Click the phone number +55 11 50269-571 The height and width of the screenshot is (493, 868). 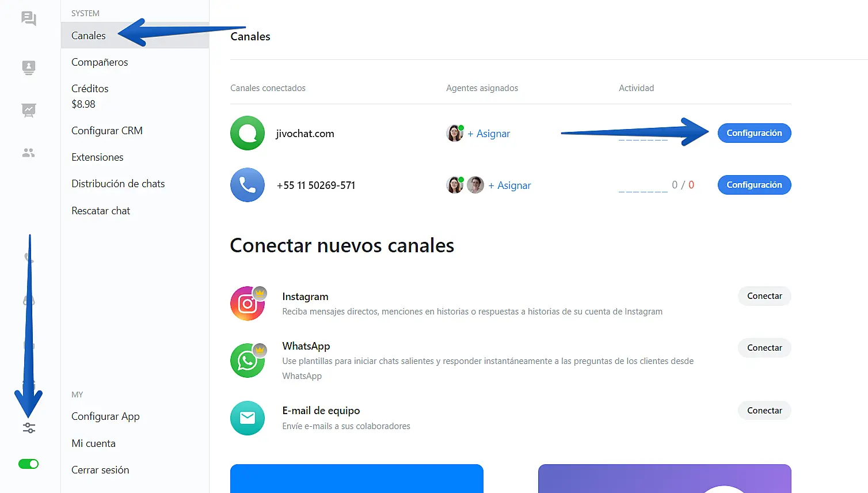tap(316, 185)
